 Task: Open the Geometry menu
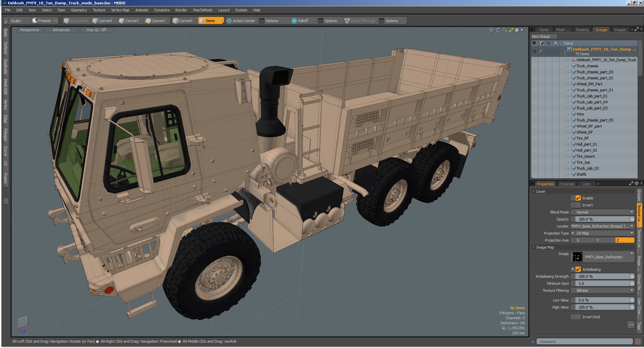(x=79, y=10)
